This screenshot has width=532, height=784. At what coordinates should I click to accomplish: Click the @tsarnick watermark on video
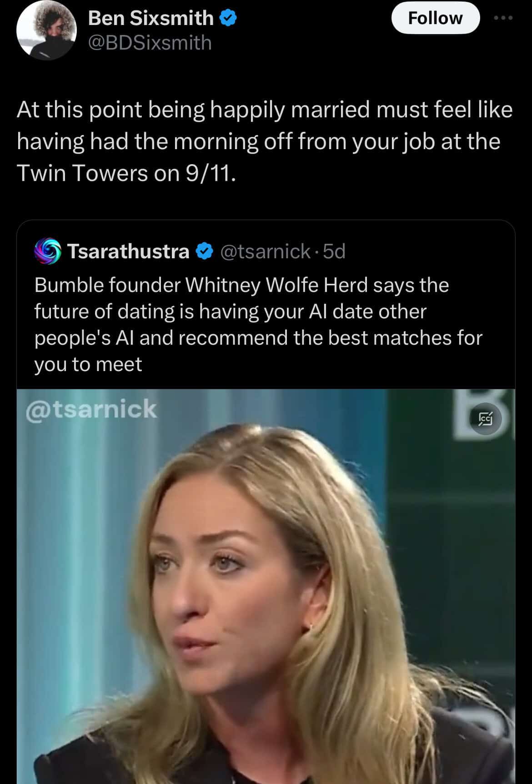point(91,409)
